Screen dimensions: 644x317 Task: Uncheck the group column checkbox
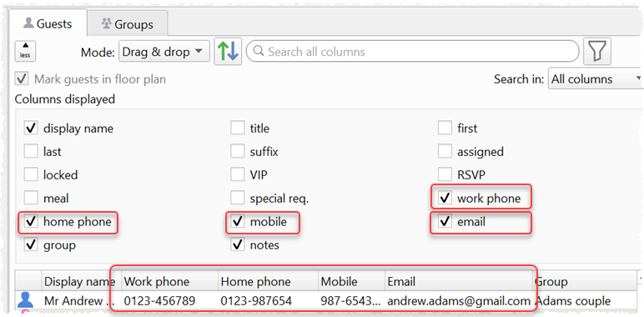(30, 245)
